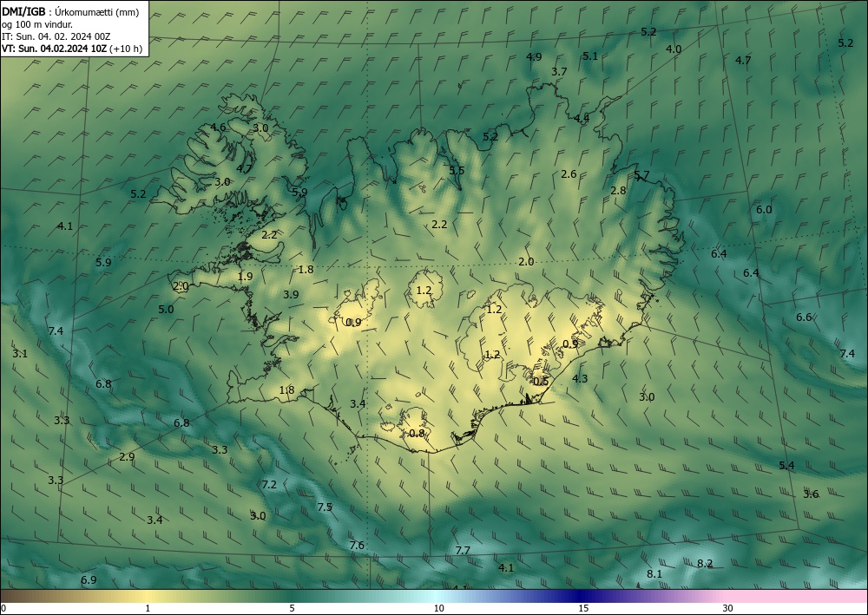Select the map value 3.7
This screenshot has width=868, height=615.
coord(559,71)
